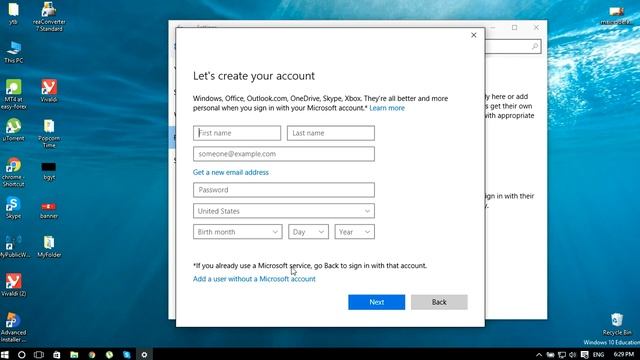Screen dimensions: 640x360
Task: Open the banner desktop file
Action: [x=49, y=210]
